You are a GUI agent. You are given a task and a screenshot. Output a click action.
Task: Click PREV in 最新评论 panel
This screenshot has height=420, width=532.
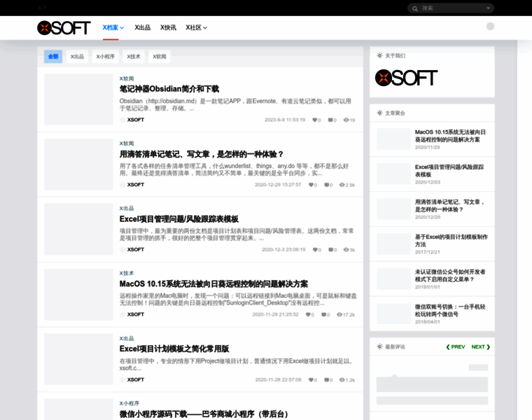[x=455, y=346]
